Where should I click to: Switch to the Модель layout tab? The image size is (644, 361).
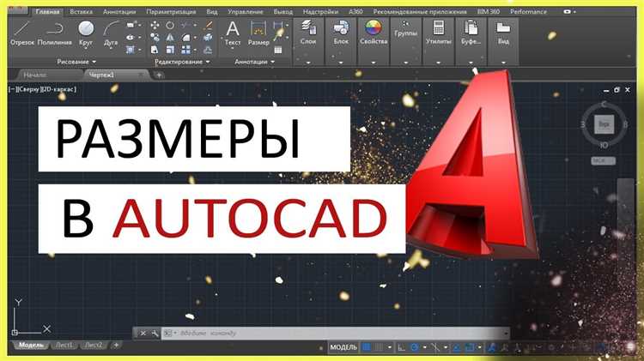tap(31, 346)
